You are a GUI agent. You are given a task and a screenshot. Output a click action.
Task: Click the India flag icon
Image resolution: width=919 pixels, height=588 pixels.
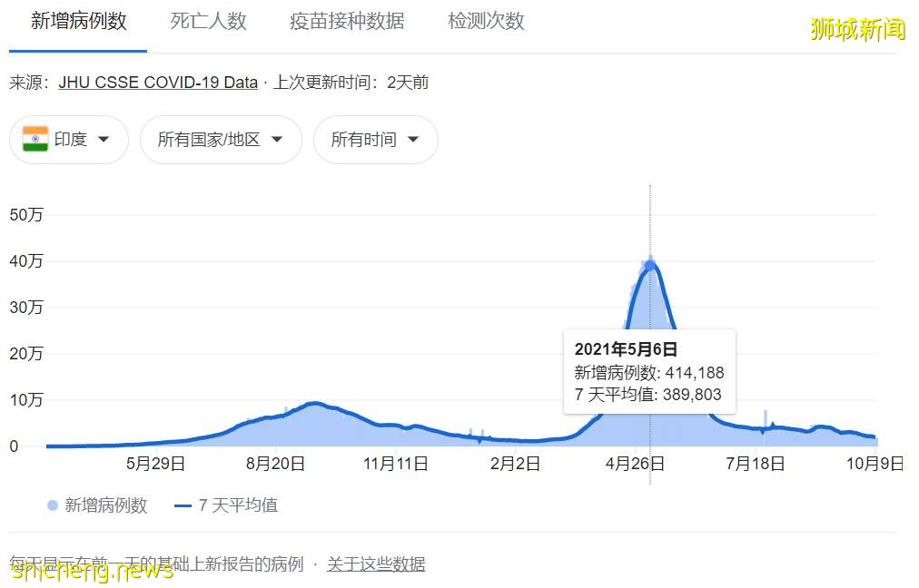pos(35,140)
